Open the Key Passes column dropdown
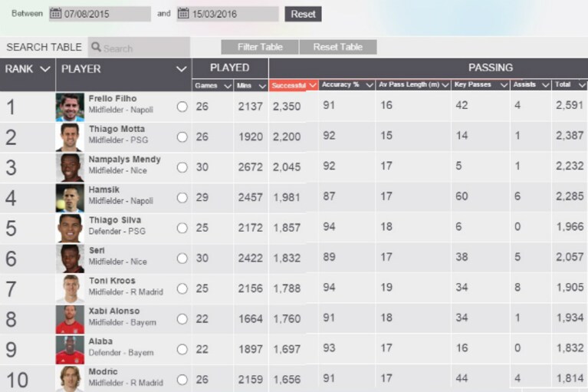The image size is (588, 392). tap(504, 85)
